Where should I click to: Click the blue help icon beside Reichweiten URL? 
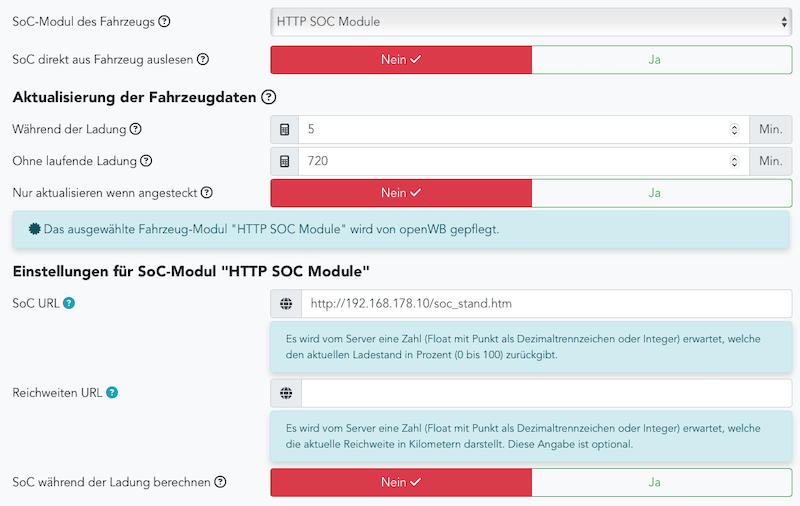(112, 392)
